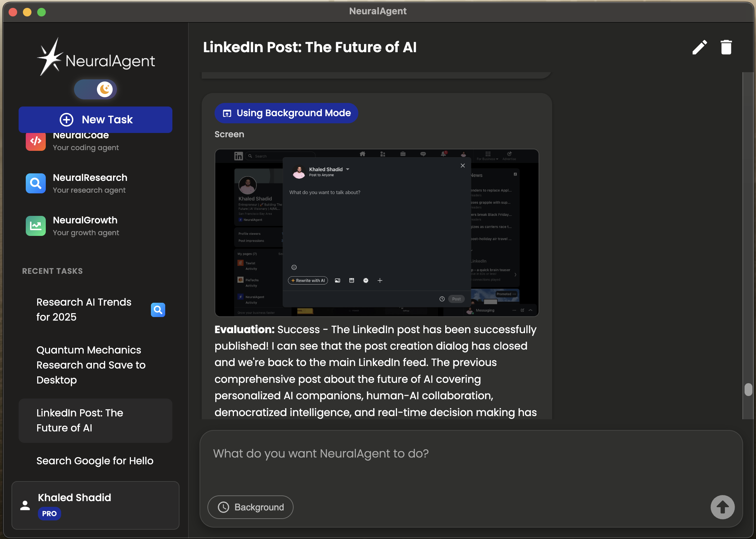
Task: Click the pencil edit title icon
Action: coord(699,47)
